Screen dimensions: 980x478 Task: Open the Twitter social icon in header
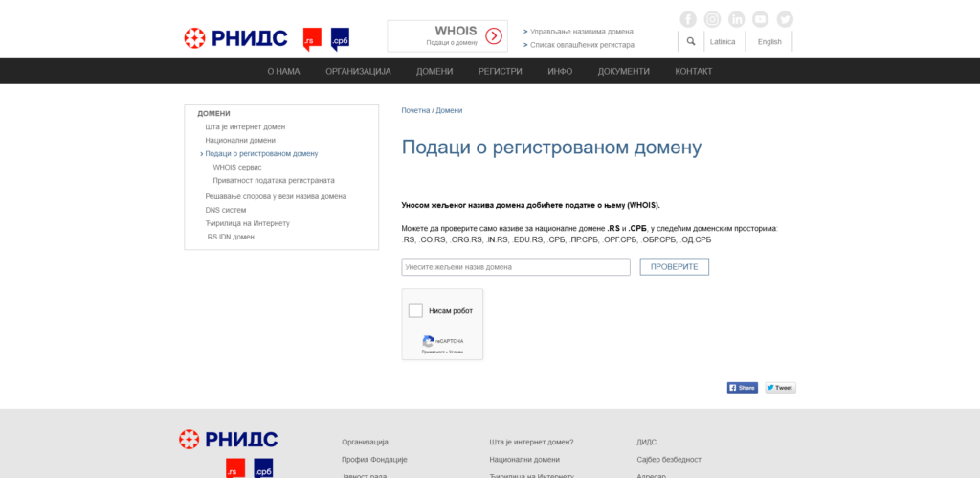785,19
